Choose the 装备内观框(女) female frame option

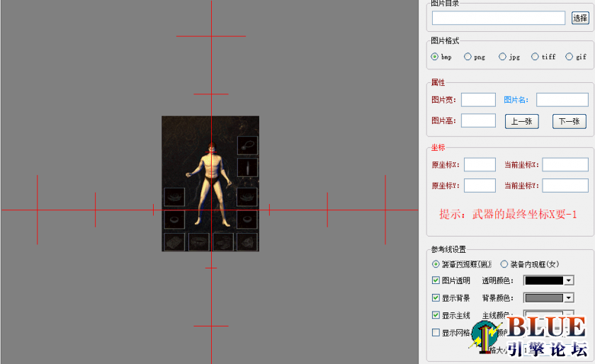504,264
